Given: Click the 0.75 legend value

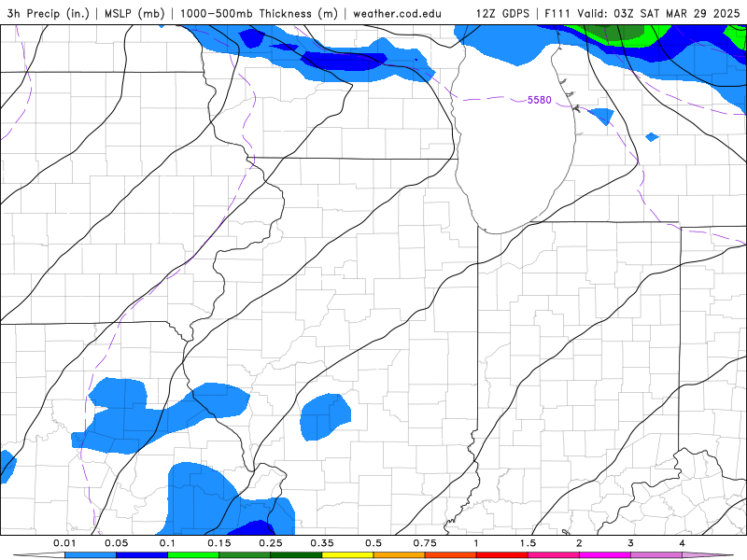Looking at the screenshot, I should [x=425, y=543].
